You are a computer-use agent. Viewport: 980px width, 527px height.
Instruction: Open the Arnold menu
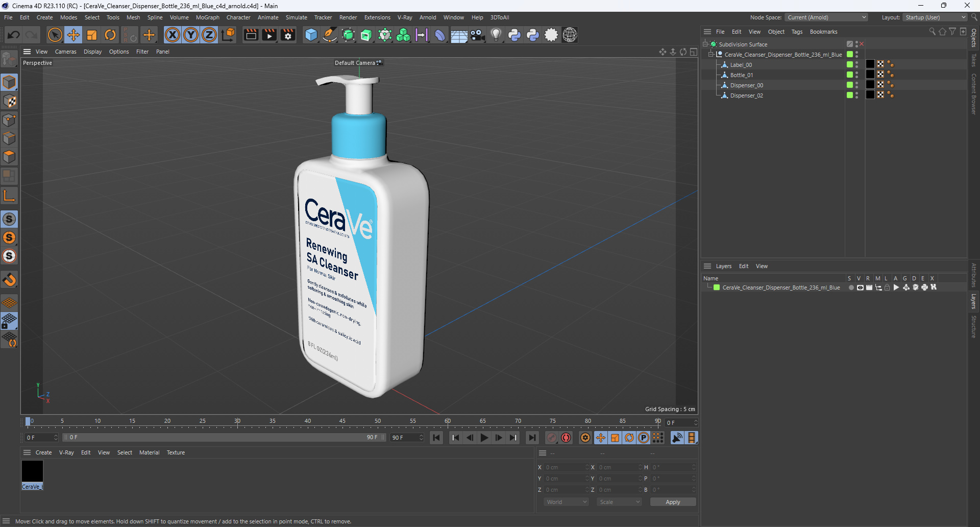428,17
